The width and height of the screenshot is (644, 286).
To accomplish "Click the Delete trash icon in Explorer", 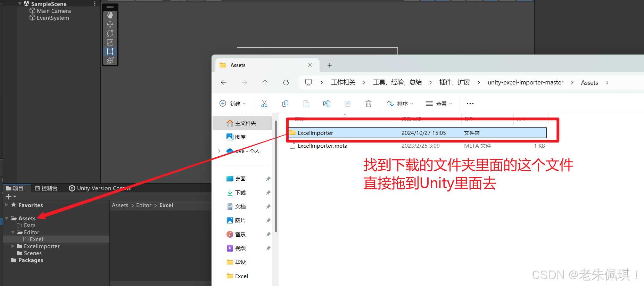I will [369, 104].
